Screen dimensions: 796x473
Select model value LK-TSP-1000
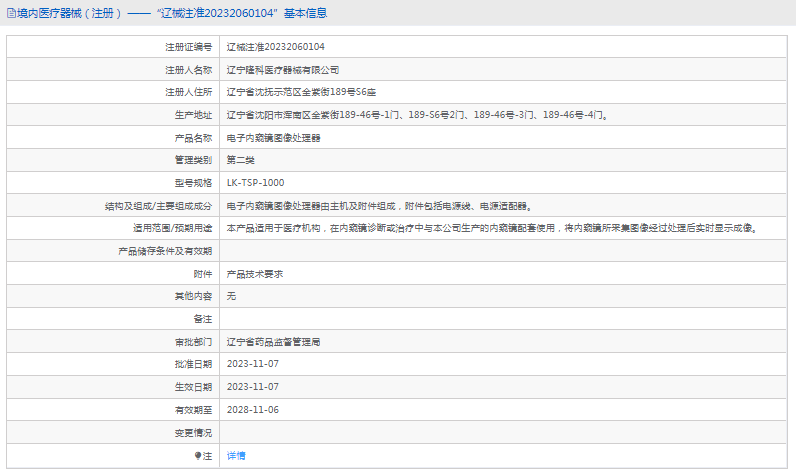255,183
